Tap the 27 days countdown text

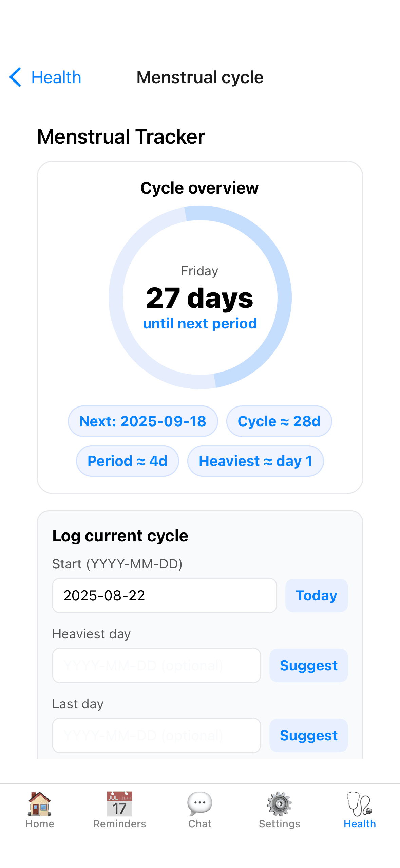[x=200, y=298]
